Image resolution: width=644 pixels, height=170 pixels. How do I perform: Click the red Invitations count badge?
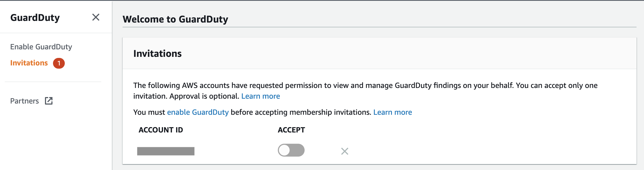coord(59,63)
